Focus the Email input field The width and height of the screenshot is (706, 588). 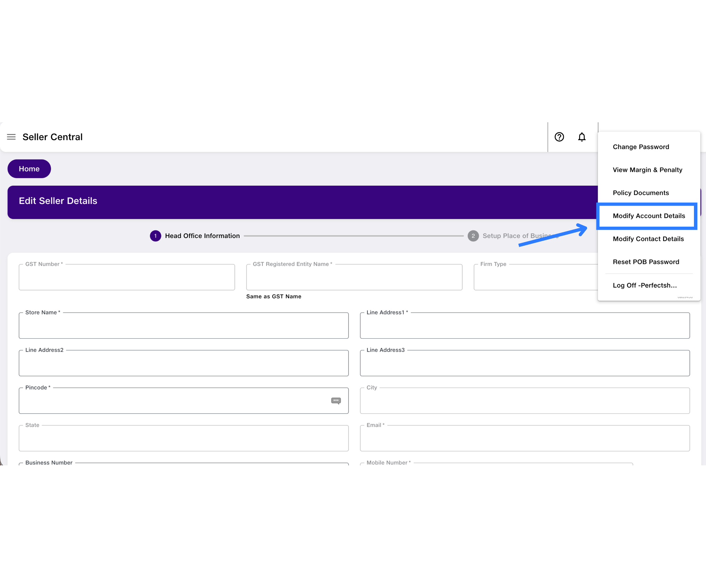point(525,438)
